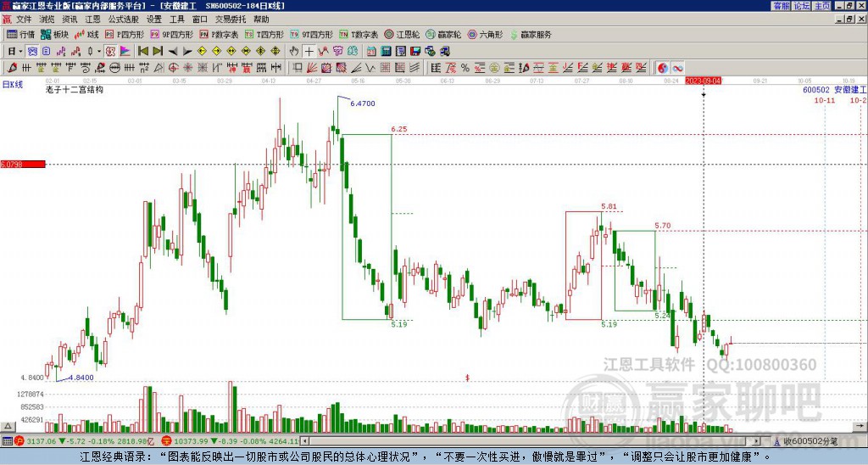Click the black right arrow icon
868x465 pixels.
point(187,51)
